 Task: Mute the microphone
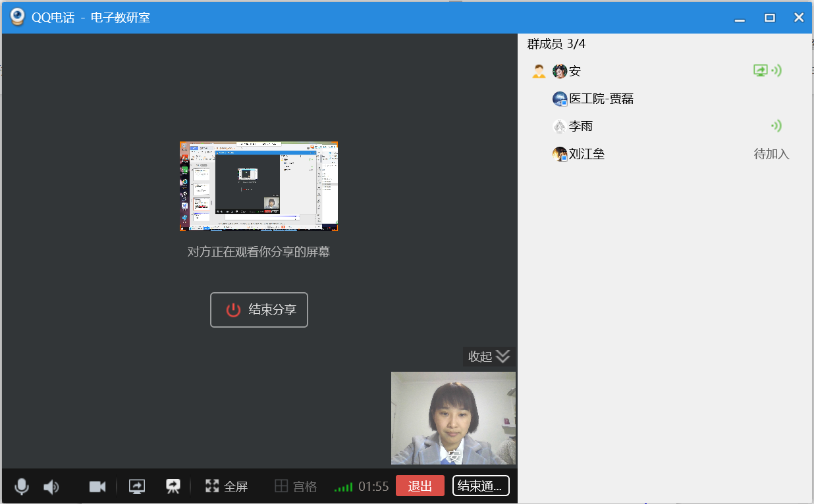click(x=22, y=486)
